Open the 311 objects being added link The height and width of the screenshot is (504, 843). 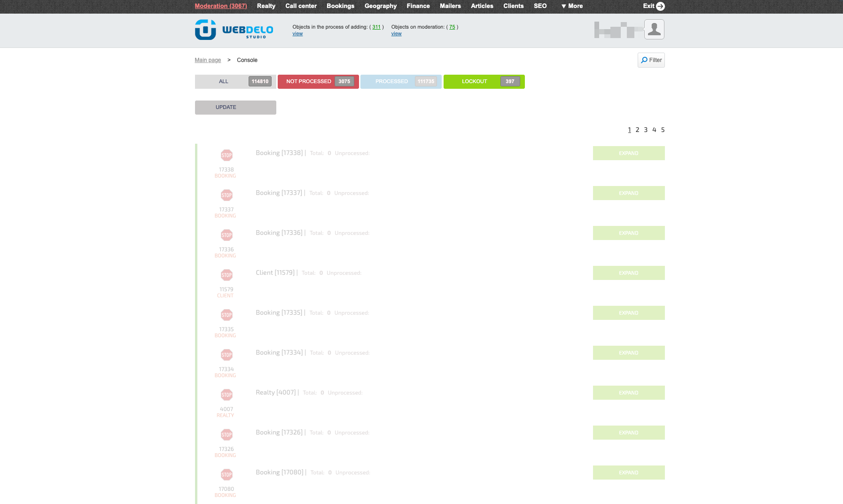click(376, 27)
